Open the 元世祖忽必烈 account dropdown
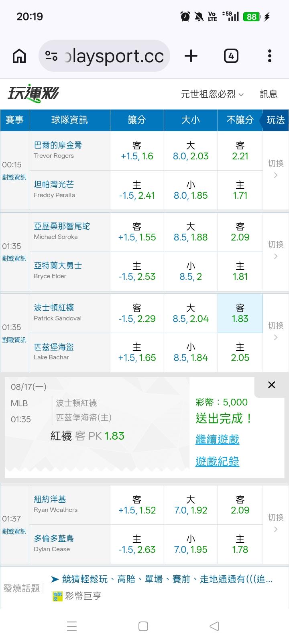The width and height of the screenshot is (289, 644). tap(212, 94)
